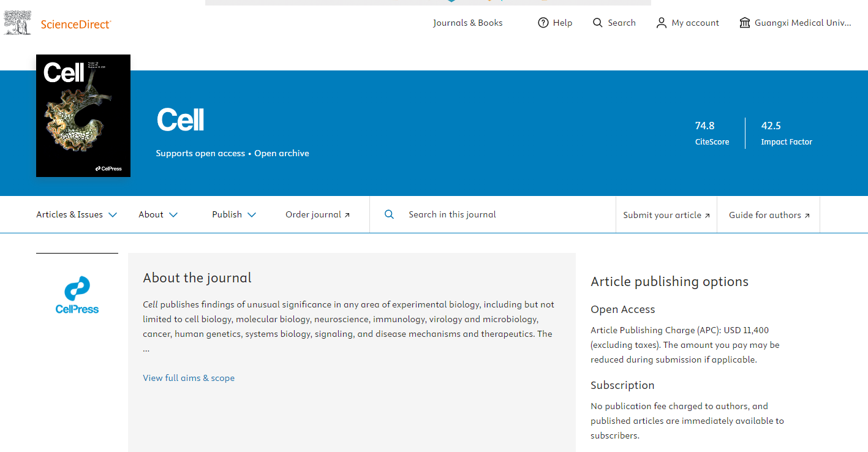This screenshot has height=452, width=868.
Task: Click the Elsevier tree logo icon
Action: click(x=18, y=23)
